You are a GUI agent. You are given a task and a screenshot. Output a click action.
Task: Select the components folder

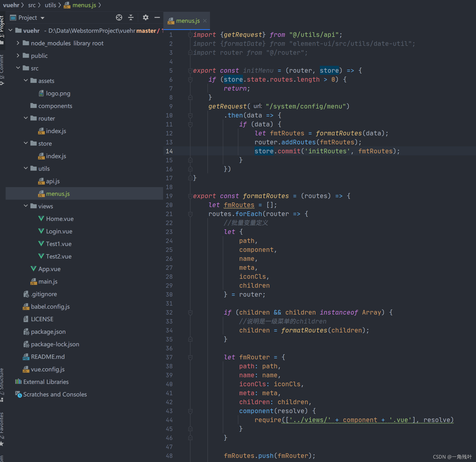point(51,106)
